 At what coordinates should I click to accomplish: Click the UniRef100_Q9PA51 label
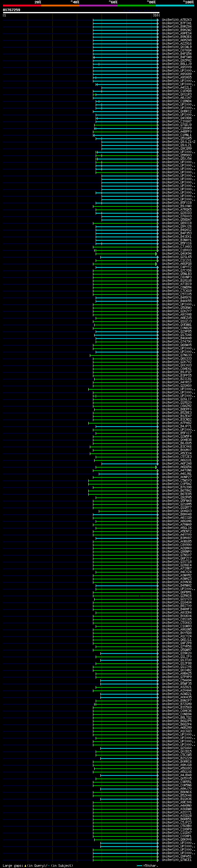(x=176, y=856)
